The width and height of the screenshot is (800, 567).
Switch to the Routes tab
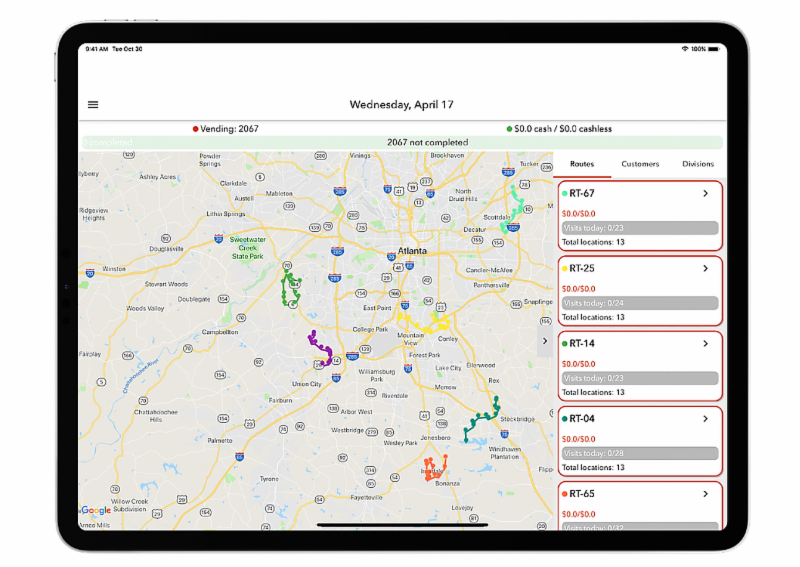click(x=582, y=164)
